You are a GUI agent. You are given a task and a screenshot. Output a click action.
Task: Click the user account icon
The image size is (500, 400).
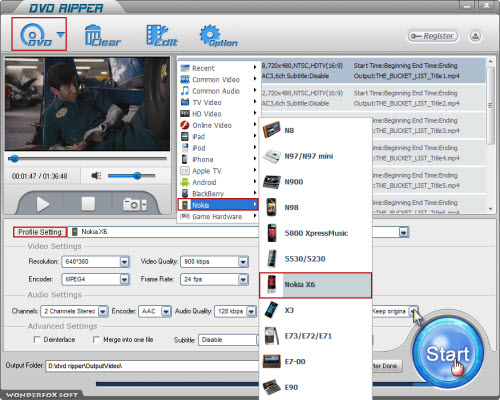click(475, 36)
